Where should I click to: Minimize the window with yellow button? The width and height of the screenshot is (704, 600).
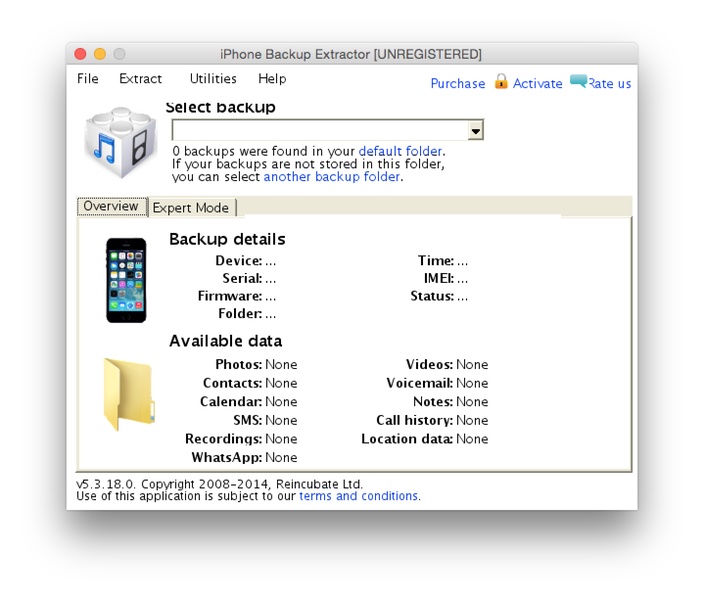[x=100, y=54]
